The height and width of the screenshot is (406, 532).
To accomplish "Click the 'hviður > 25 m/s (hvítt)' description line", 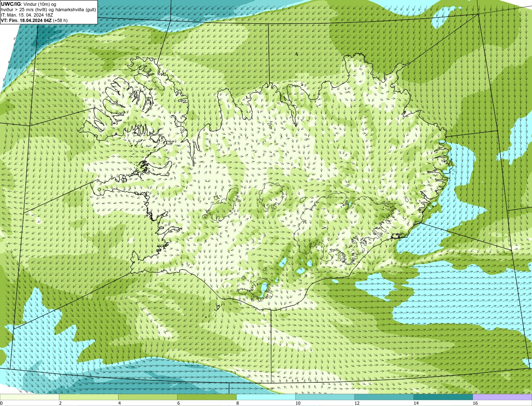I will click(48, 10).
